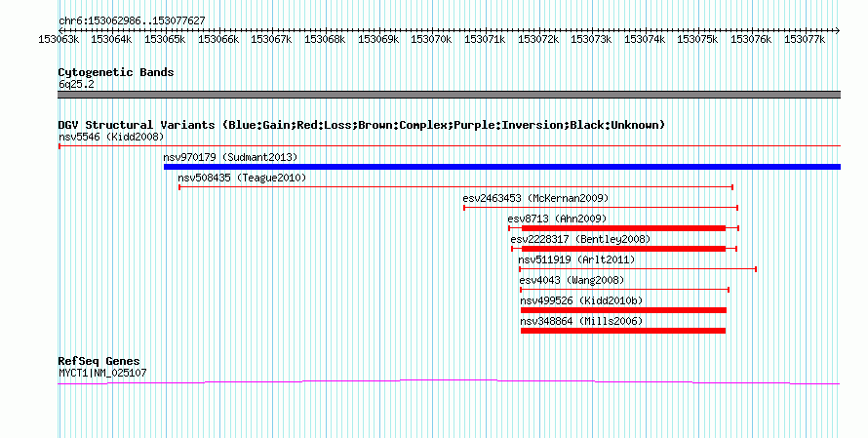Click ruler position 153074k
868x438 pixels.
click(645, 40)
